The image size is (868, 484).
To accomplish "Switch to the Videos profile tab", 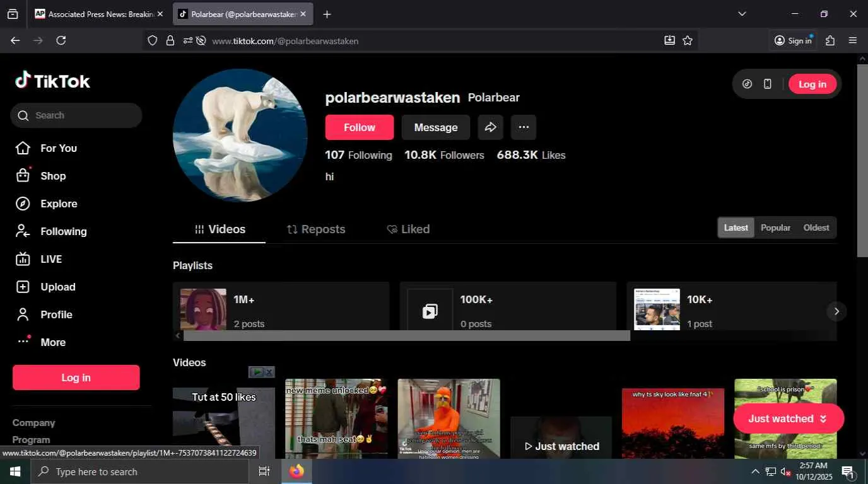I will tap(220, 229).
